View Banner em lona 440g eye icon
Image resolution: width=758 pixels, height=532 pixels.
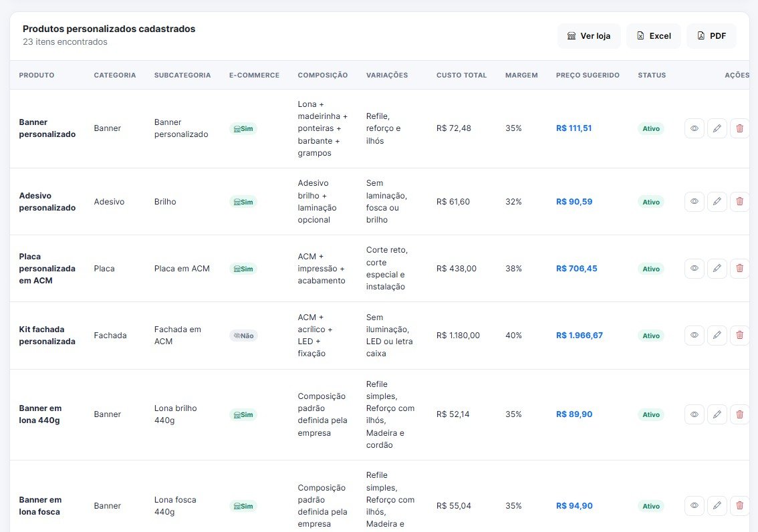(x=694, y=414)
